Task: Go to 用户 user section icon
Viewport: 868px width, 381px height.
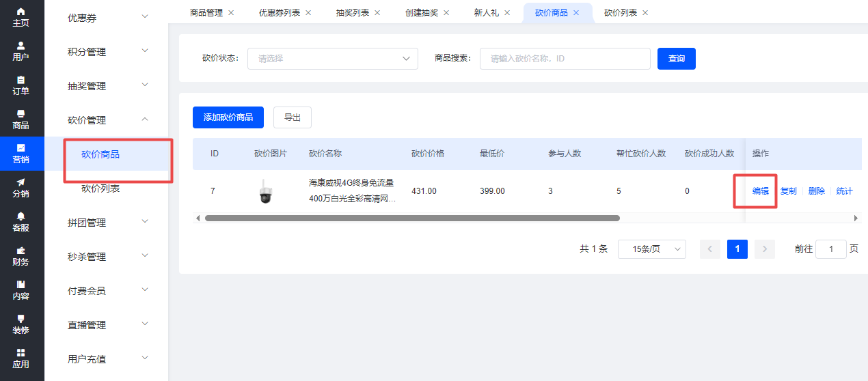Action: 21,51
